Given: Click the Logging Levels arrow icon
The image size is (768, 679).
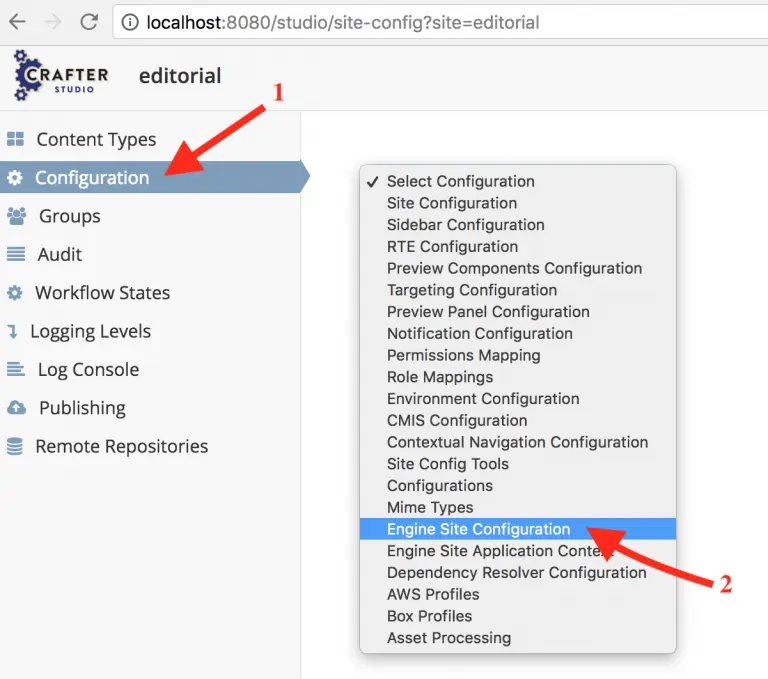Looking at the screenshot, I should pyautogui.click(x=12, y=332).
